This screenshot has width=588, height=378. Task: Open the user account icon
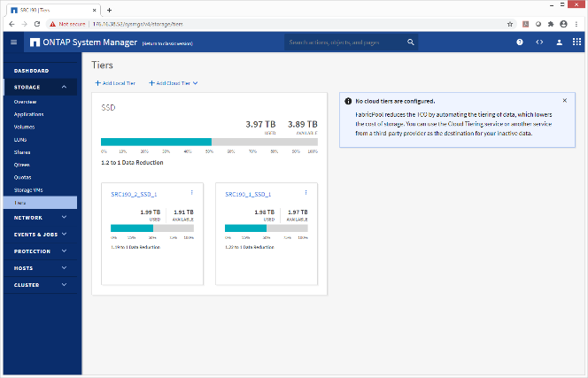click(559, 42)
